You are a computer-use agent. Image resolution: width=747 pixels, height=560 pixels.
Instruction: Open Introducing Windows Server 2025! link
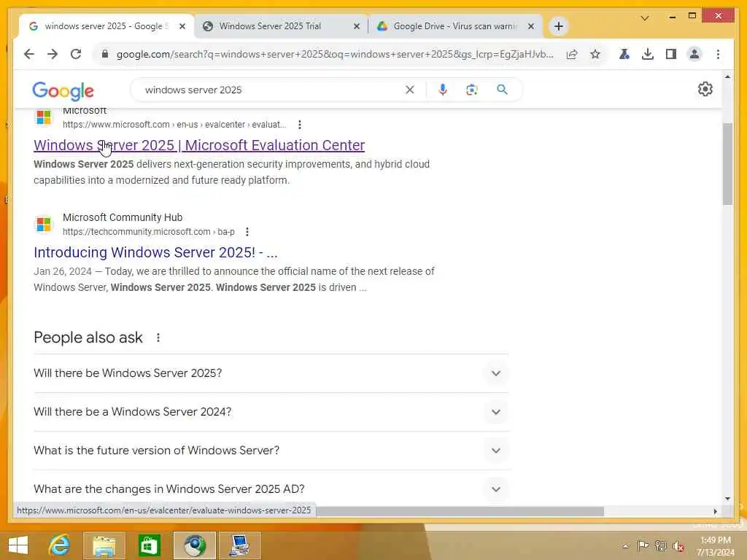click(x=155, y=252)
